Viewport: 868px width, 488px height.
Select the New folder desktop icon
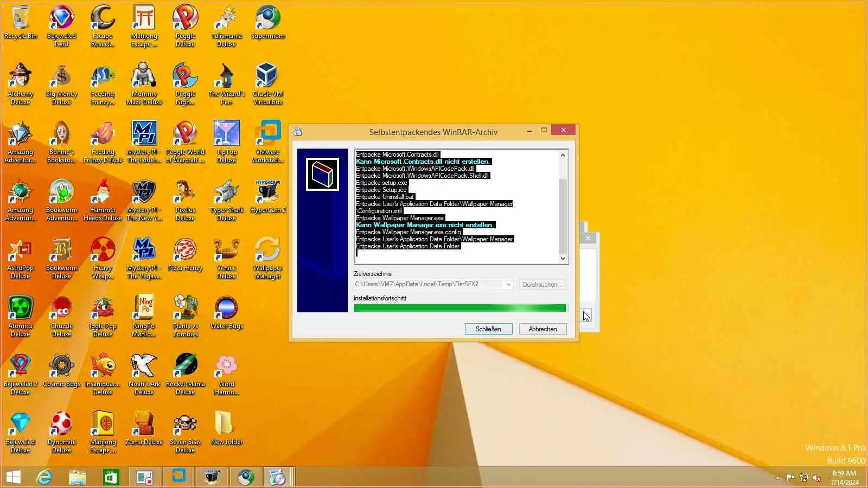pos(227,428)
